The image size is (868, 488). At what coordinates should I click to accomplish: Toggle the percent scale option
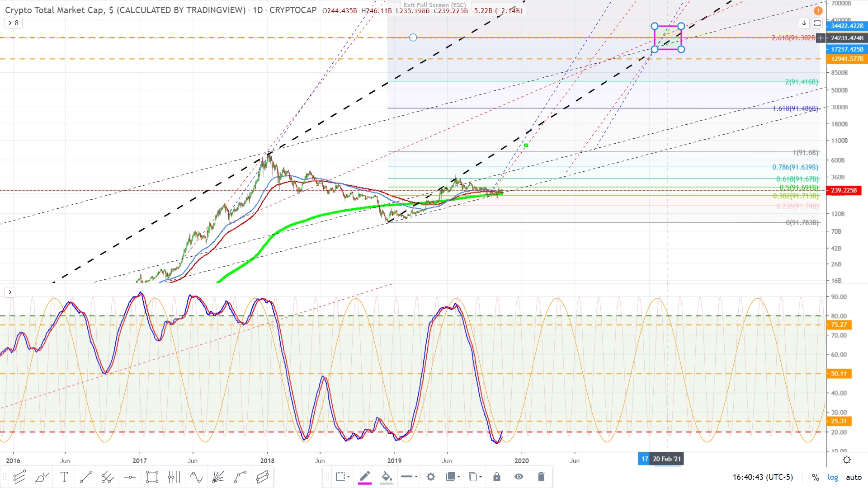815,477
